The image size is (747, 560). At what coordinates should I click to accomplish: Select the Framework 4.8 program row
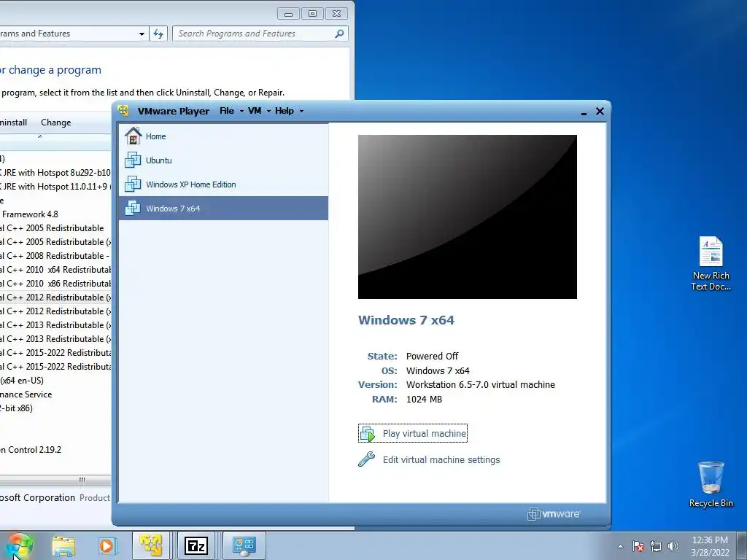pos(55,214)
